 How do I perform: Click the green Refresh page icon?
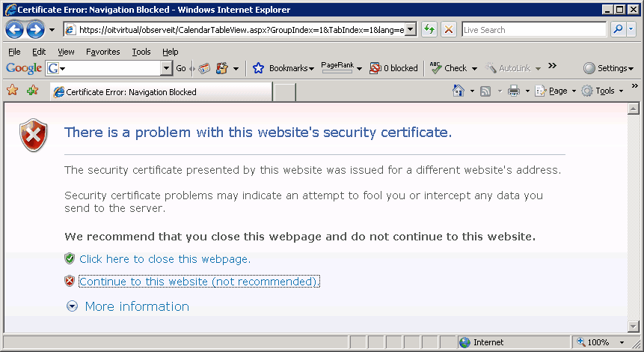click(x=429, y=30)
